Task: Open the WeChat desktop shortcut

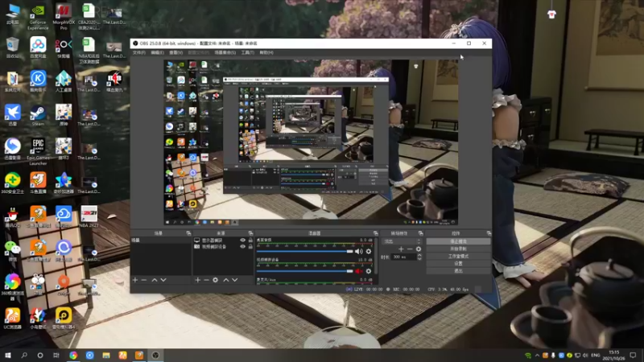Action: point(12,250)
